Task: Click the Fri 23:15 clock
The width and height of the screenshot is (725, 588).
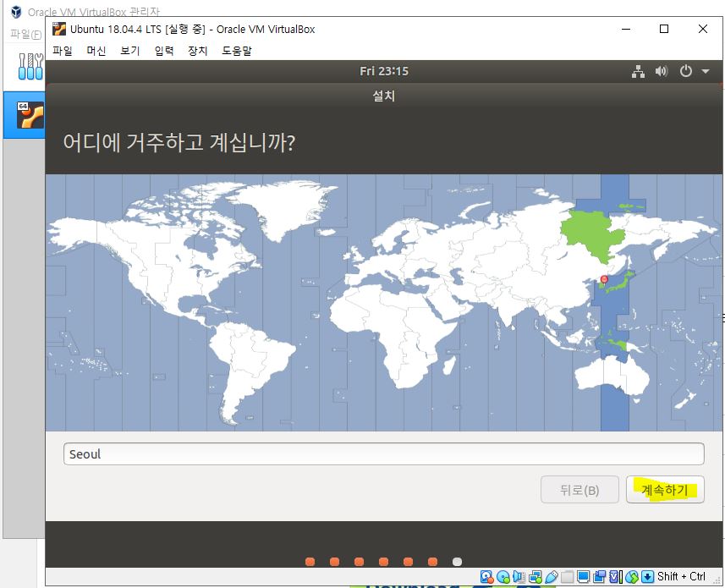Action: click(x=384, y=71)
